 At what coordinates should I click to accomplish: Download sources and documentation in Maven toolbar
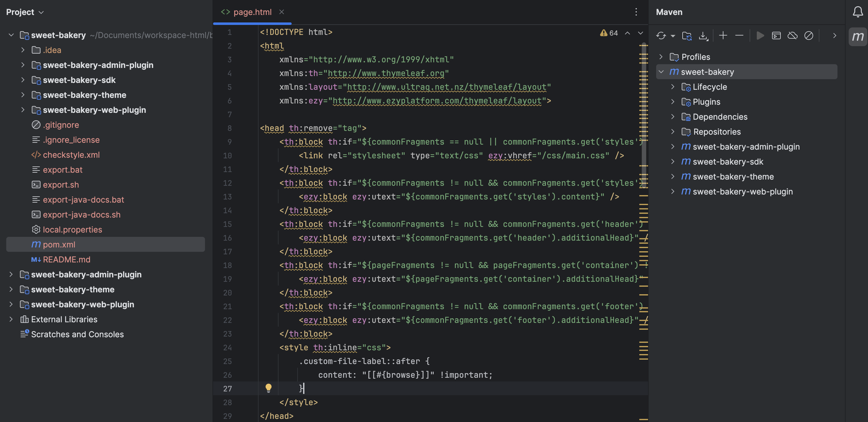pyautogui.click(x=703, y=36)
